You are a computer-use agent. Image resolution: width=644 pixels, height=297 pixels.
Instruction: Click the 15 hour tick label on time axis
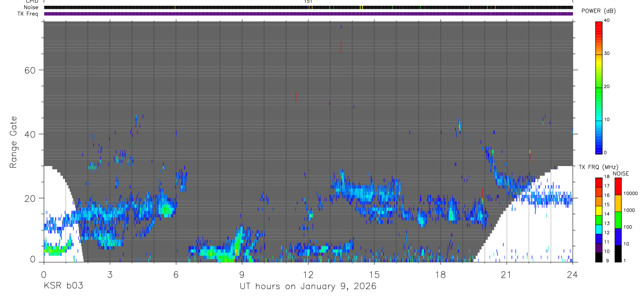click(374, 274)
